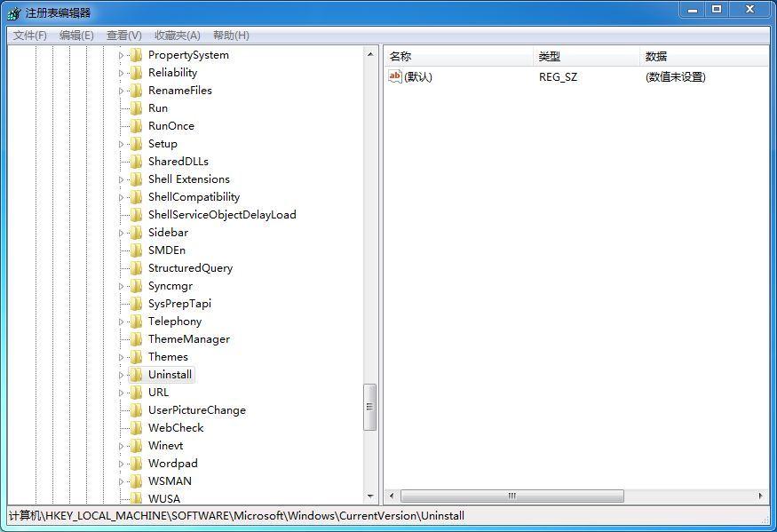Expand the Themes key arrow

(x=122, y=357)
